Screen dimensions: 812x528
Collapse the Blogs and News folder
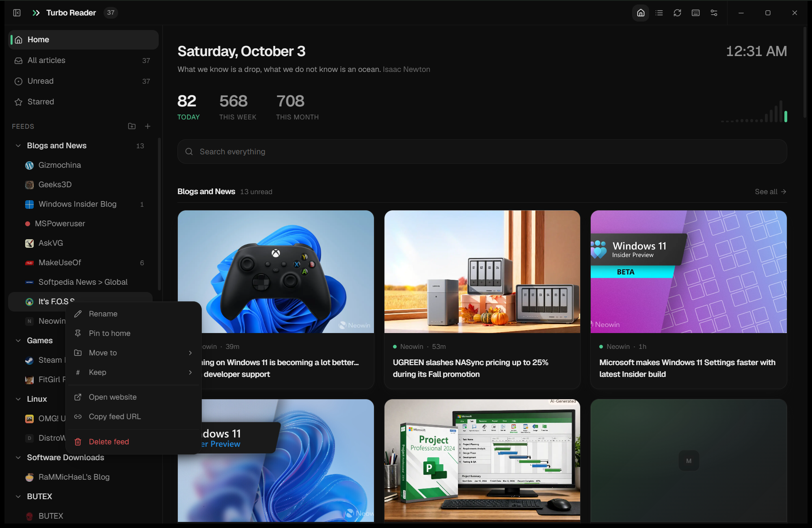tap(18, 145)
